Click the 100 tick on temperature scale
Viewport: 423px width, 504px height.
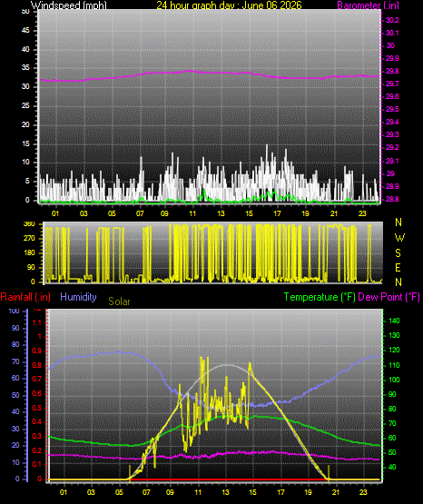click(394, 380)
